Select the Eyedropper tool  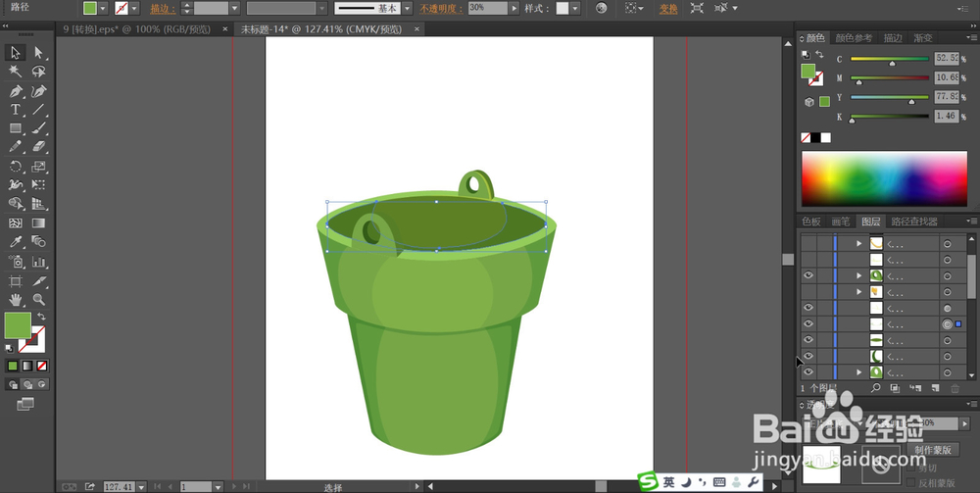tap(16, 241)
